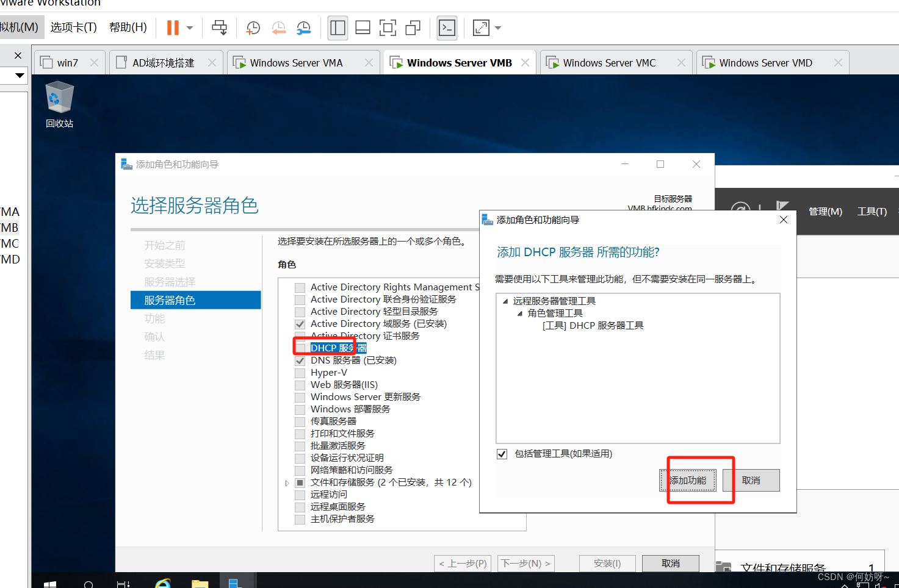Open the 帮助(H) menu
899x588 pixels.
tap(128, 27)
